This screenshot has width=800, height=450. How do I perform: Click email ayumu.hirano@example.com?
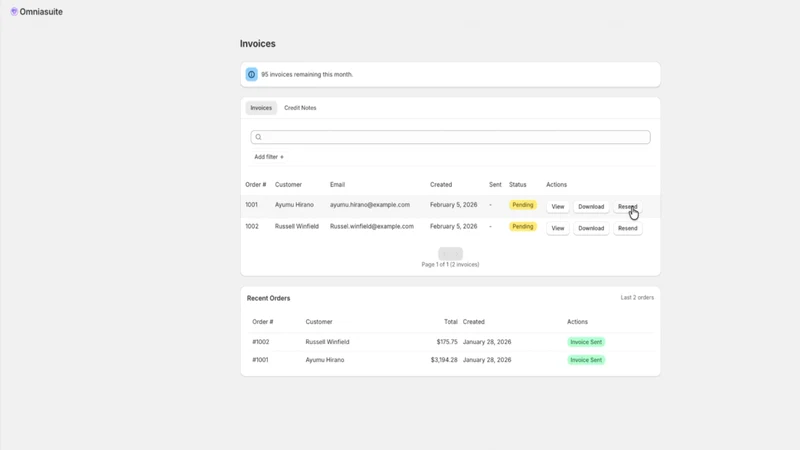click(x=369, y=205)
